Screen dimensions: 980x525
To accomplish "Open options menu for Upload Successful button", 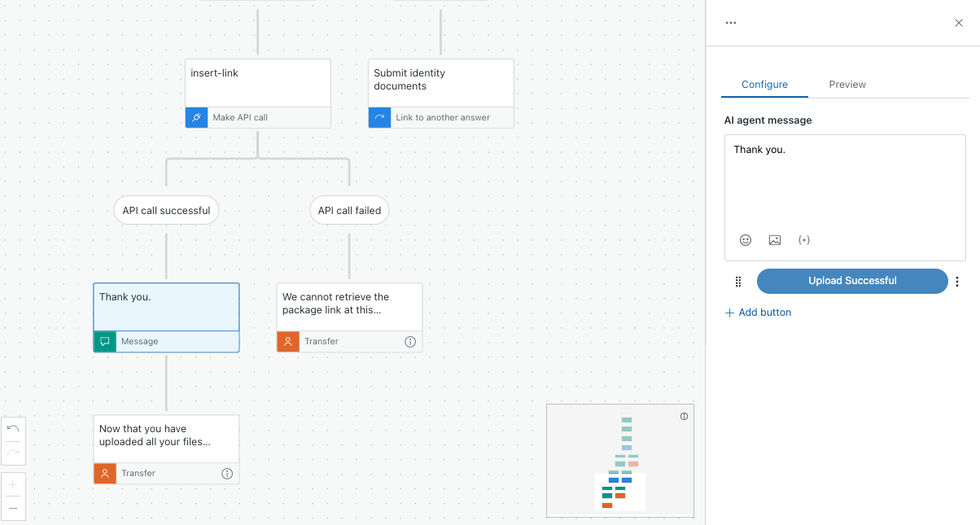I will [957, 282].
